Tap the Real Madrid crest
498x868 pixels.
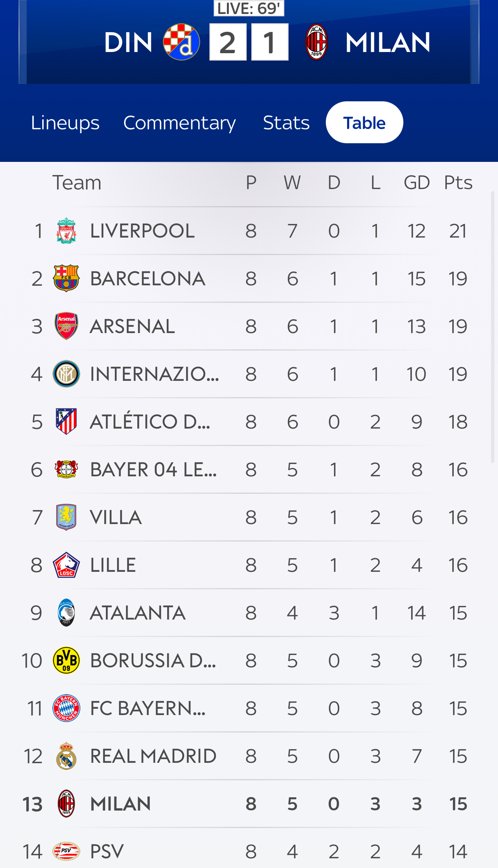pyautogui.click(x=66, y=756)
